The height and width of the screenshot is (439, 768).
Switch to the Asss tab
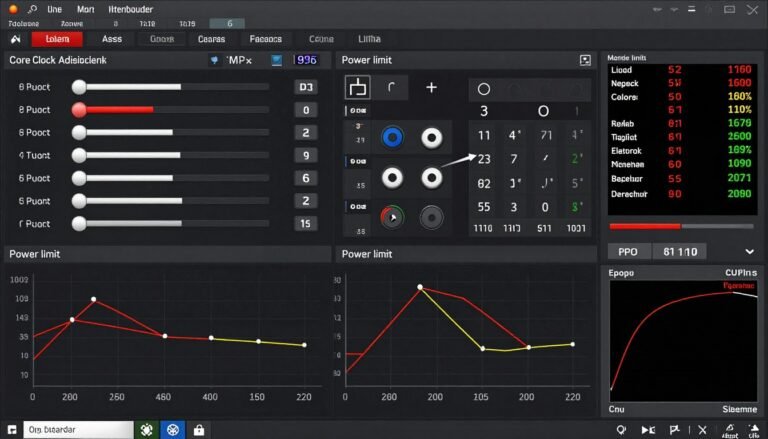112,39
